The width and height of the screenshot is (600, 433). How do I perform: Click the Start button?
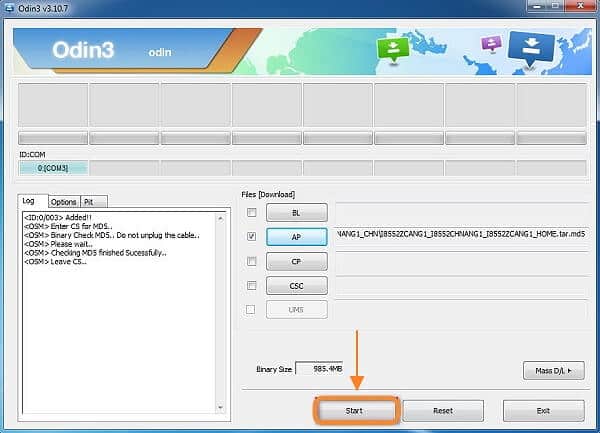point(357,411)
